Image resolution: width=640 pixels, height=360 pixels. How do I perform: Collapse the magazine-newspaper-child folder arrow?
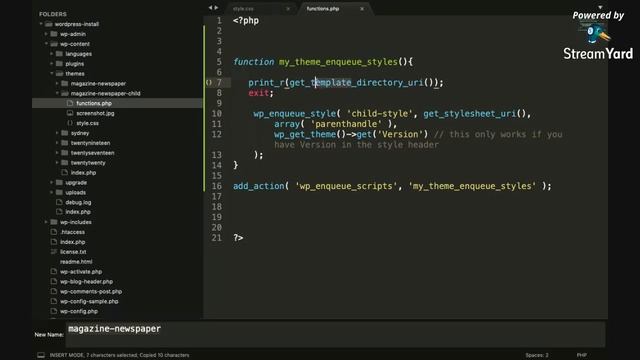click(57, 93)
